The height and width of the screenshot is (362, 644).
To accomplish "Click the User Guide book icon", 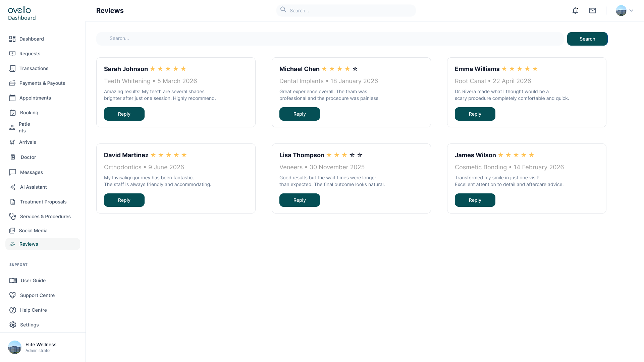I will (13, 281).
